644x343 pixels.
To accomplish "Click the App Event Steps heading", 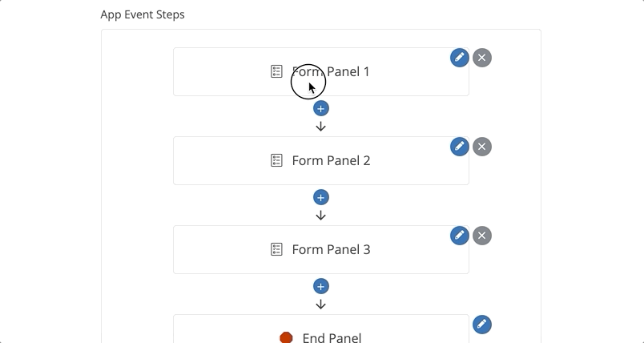I will [143, 14].
